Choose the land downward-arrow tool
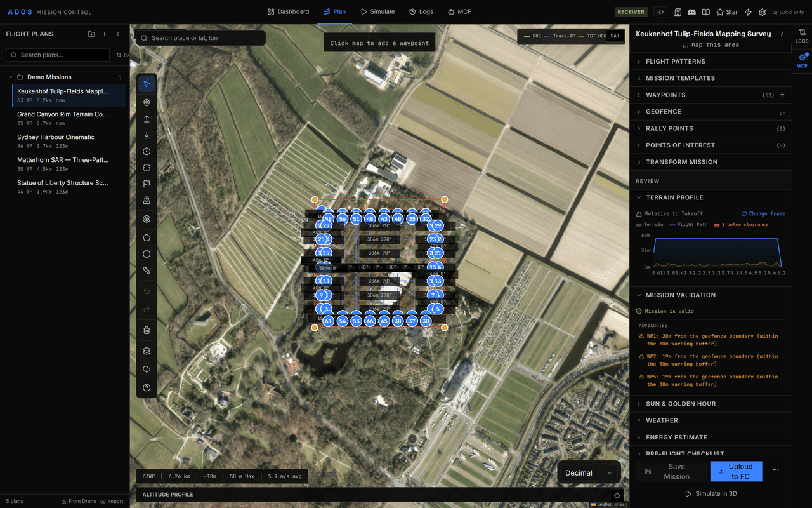Image resolution: width=812 pixels, height=508 pixels. point(147,135)
